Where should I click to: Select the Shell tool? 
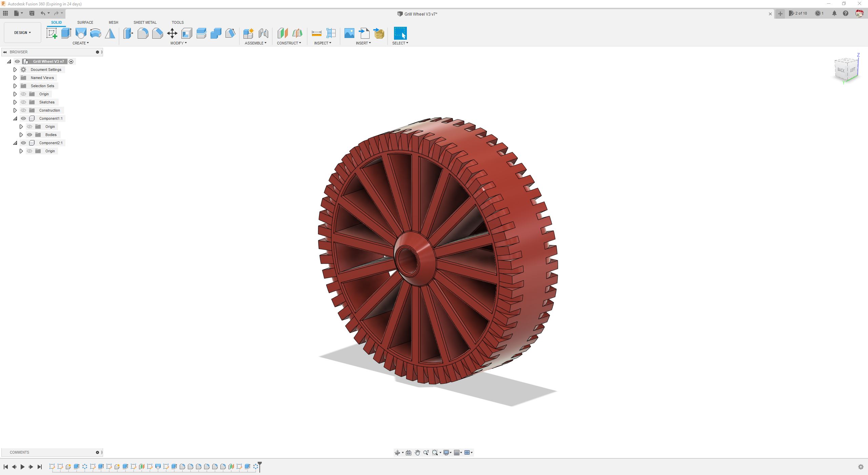(186, 33)
